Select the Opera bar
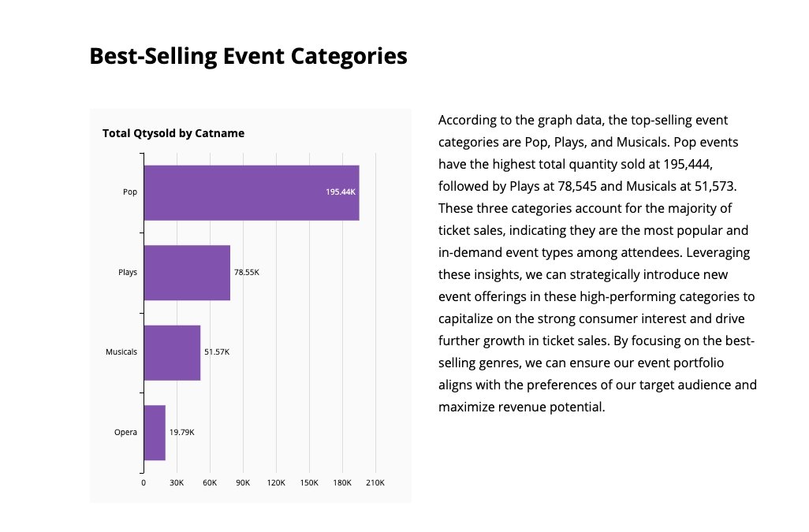 tap(155, 433)
